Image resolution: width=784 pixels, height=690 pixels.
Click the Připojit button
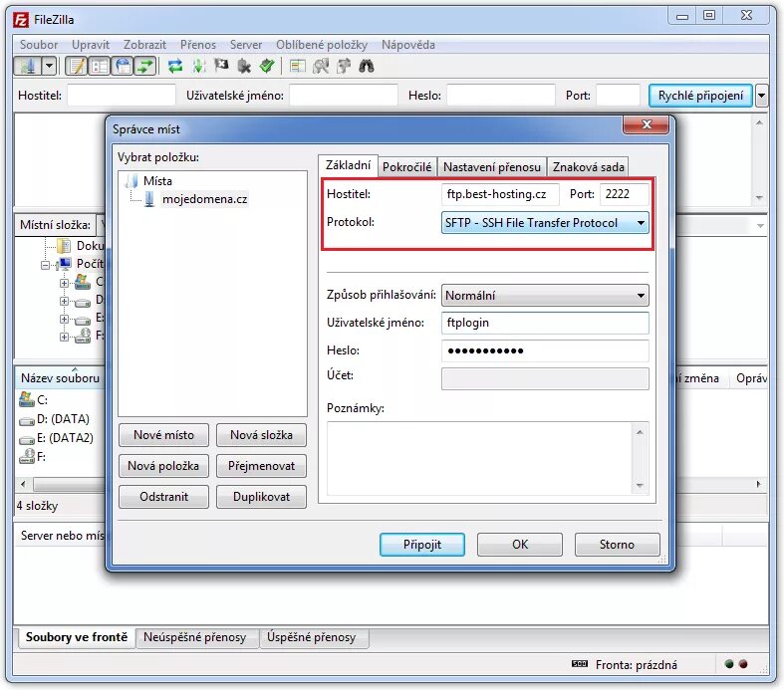pyautogui.click(x=422, y=545)
